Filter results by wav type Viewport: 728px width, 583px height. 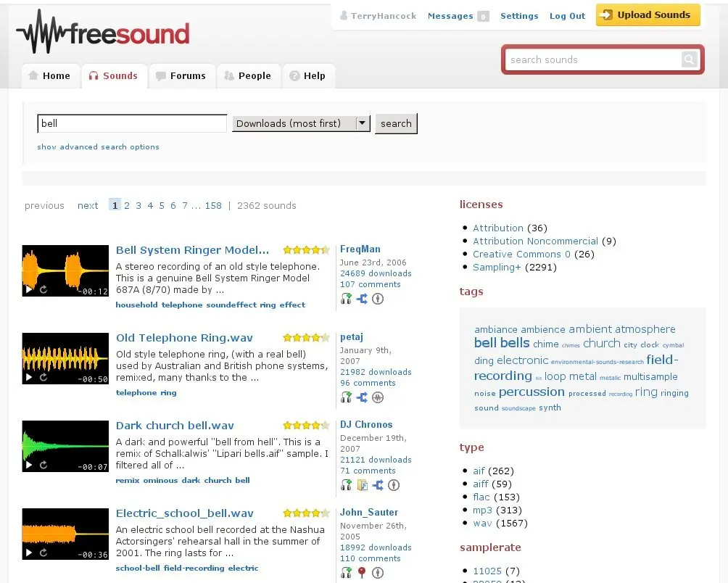pyautogui.click(x=482, y=523)
